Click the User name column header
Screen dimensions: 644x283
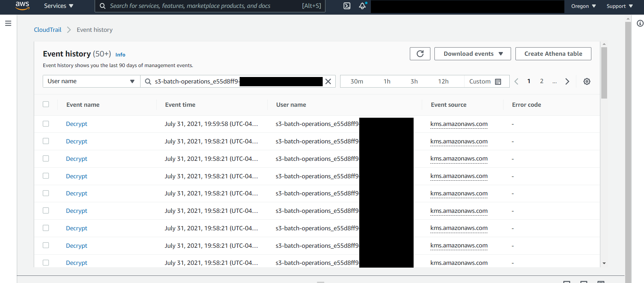[291, 105]
